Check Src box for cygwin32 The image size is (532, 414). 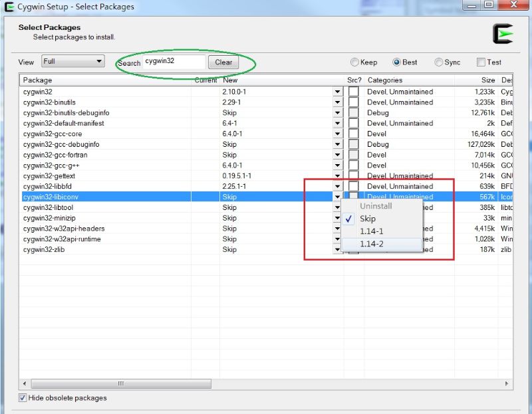point(354,92)
